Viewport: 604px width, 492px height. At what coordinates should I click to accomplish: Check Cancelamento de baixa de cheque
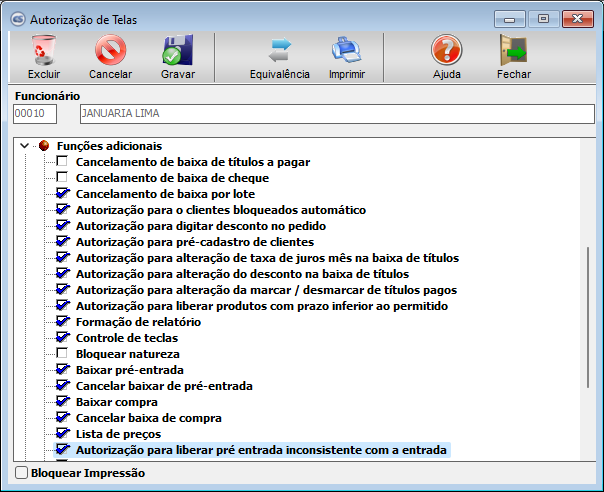(x=63, y=178)
